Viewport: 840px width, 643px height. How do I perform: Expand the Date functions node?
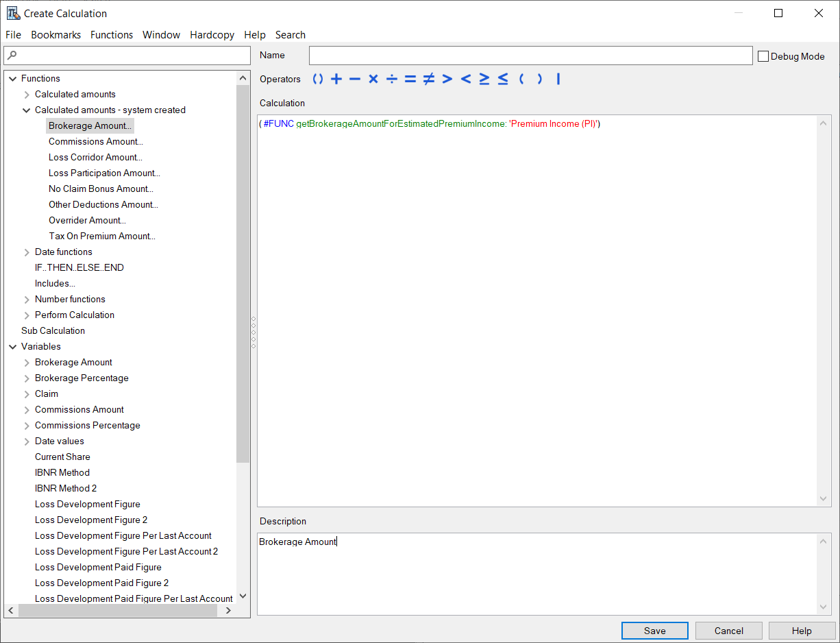(x=27, y=252)
